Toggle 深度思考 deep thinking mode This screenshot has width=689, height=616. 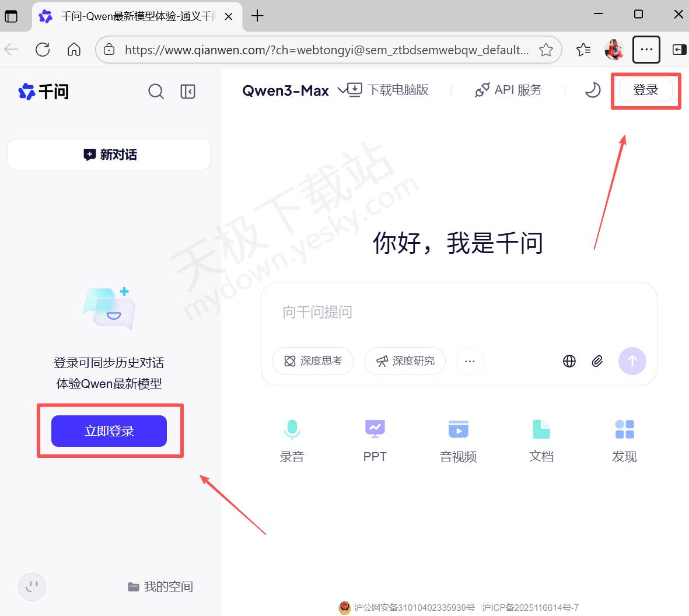click(313, 361)
